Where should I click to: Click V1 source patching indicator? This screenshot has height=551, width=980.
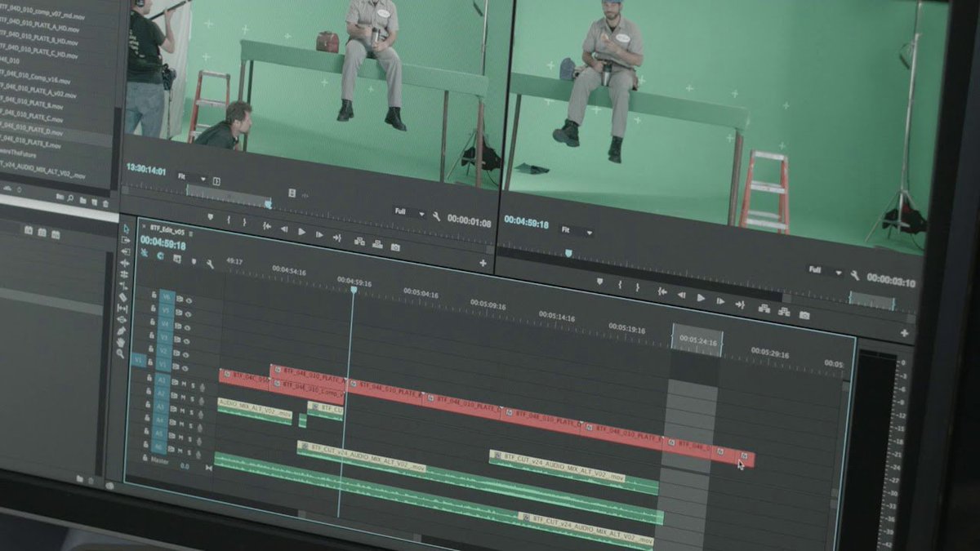point(139,360)
